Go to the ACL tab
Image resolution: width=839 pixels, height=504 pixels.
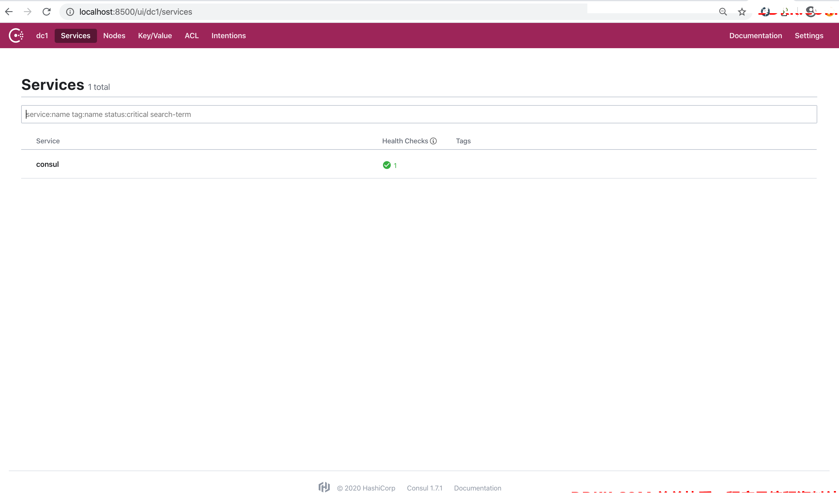tap(192, 36)
